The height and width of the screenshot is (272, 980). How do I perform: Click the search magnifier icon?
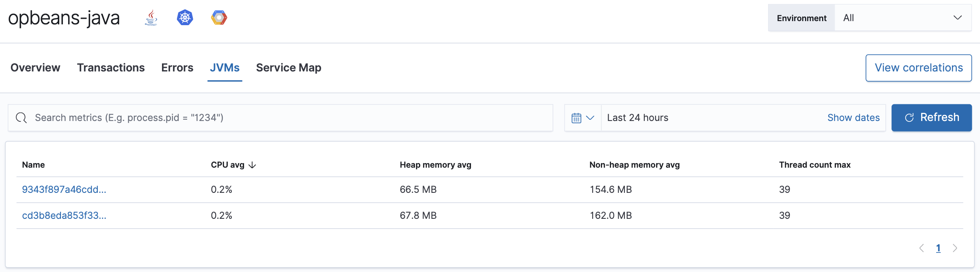point(21,118)
